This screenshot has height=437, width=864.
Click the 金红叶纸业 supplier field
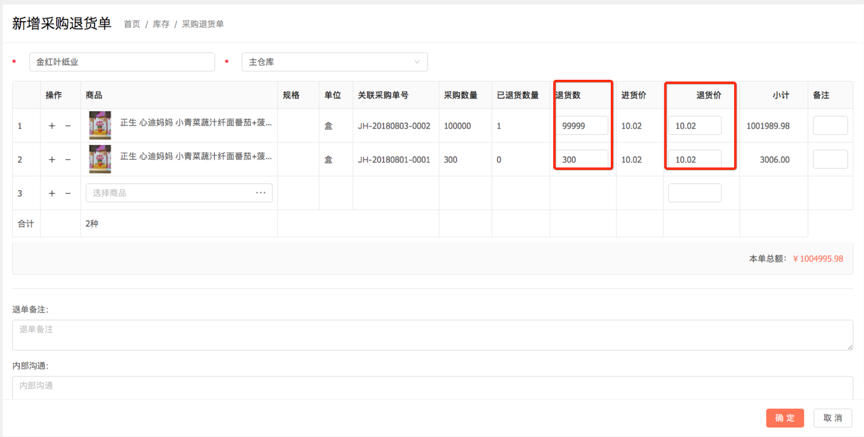click(122, 62)
